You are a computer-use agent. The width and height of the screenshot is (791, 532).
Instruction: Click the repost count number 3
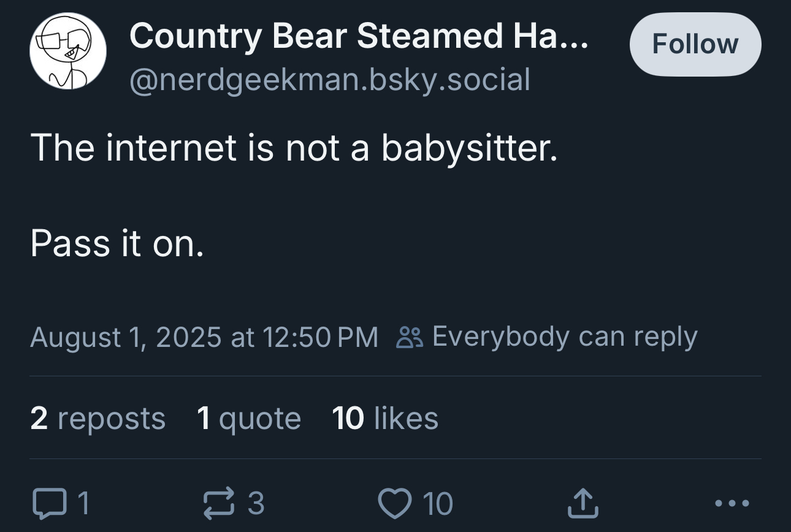(256, 503)
